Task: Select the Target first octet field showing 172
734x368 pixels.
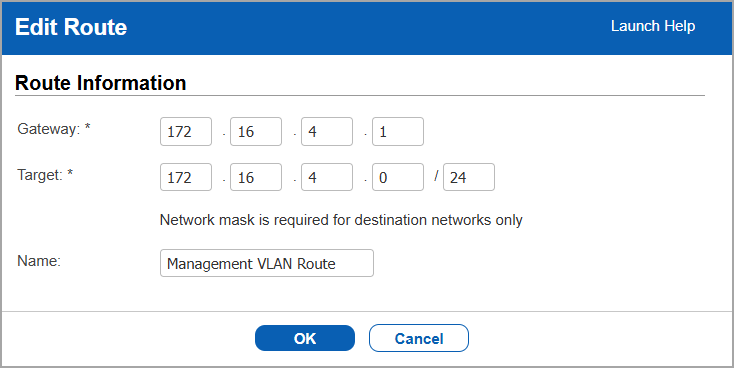Action: [186, 177]
